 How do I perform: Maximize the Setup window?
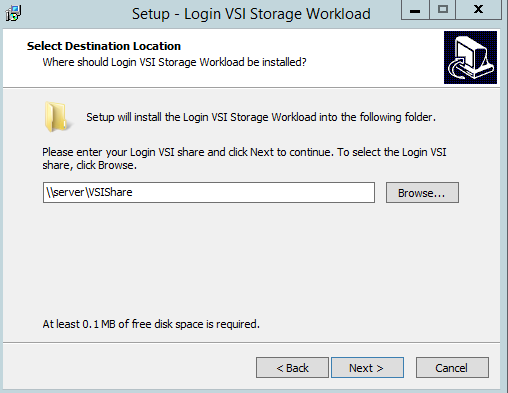(442, 10)
